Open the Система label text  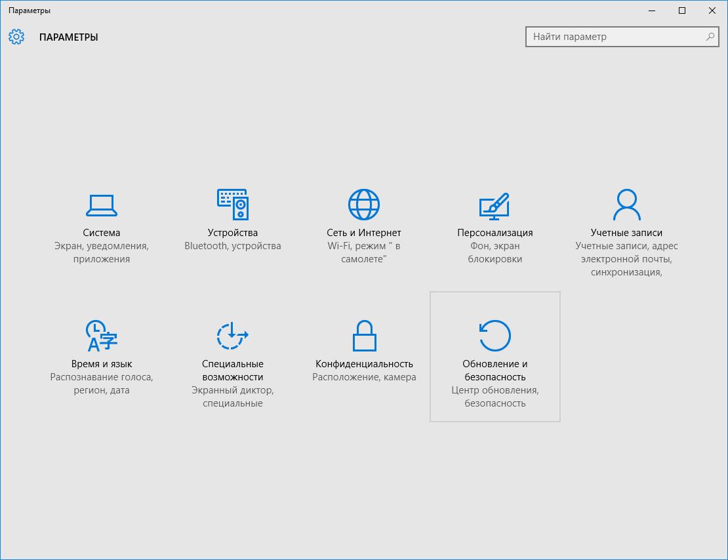(102, 233)
